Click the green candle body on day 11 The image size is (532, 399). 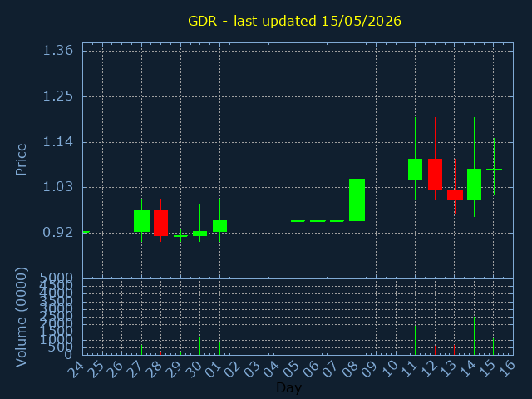coord(416,169)
